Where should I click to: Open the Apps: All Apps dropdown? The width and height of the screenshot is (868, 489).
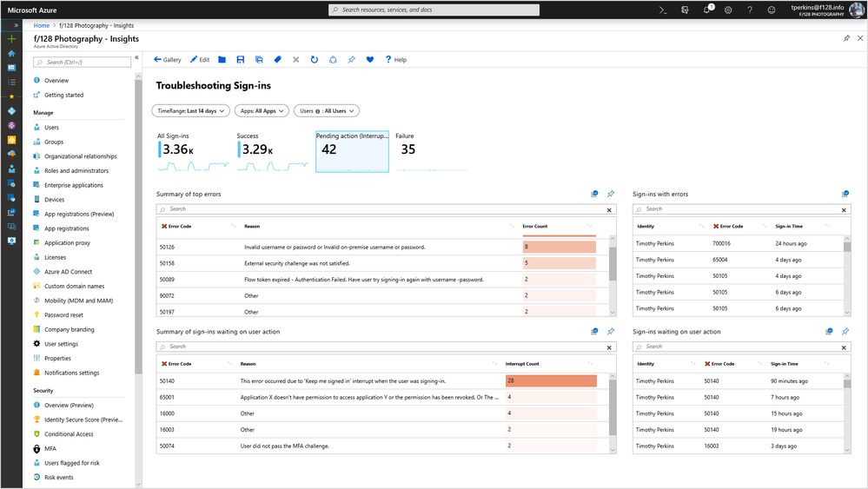point(262,110)
